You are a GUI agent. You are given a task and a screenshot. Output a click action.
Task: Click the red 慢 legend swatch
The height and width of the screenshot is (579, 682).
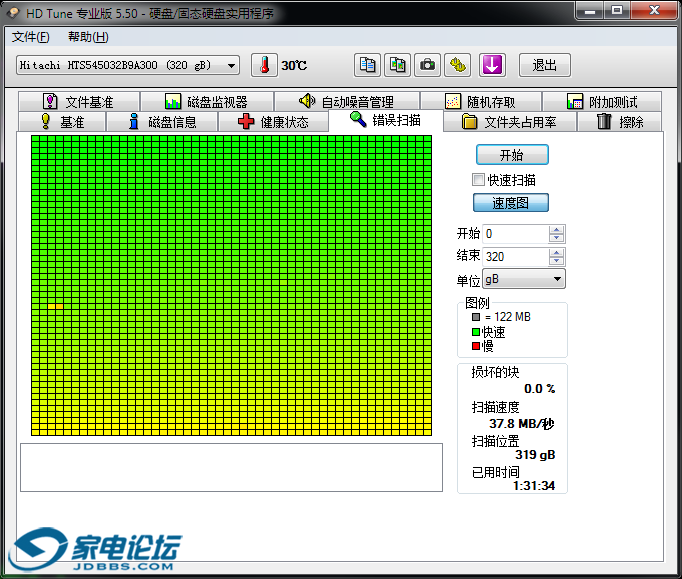pyautogui.click(x=476, y=346)
